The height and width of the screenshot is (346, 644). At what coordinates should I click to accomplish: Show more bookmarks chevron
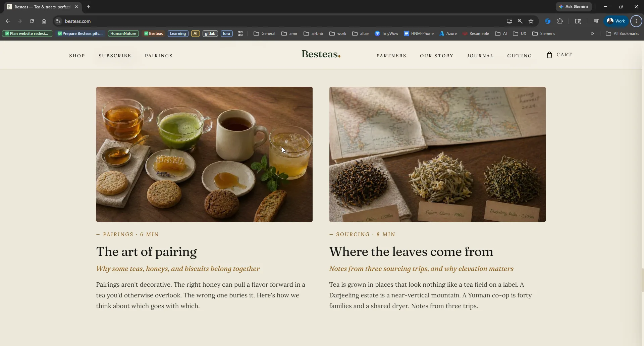592,34
